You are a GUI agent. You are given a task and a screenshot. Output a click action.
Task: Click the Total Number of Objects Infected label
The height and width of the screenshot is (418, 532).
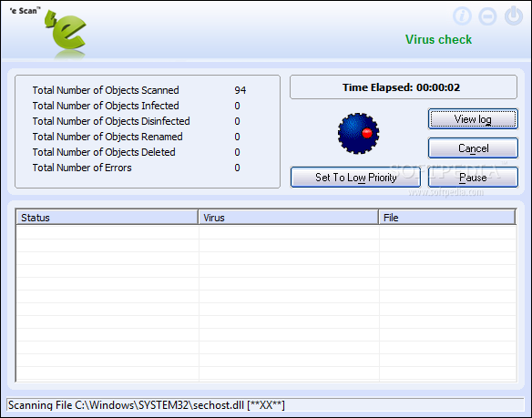pos(106,106)
